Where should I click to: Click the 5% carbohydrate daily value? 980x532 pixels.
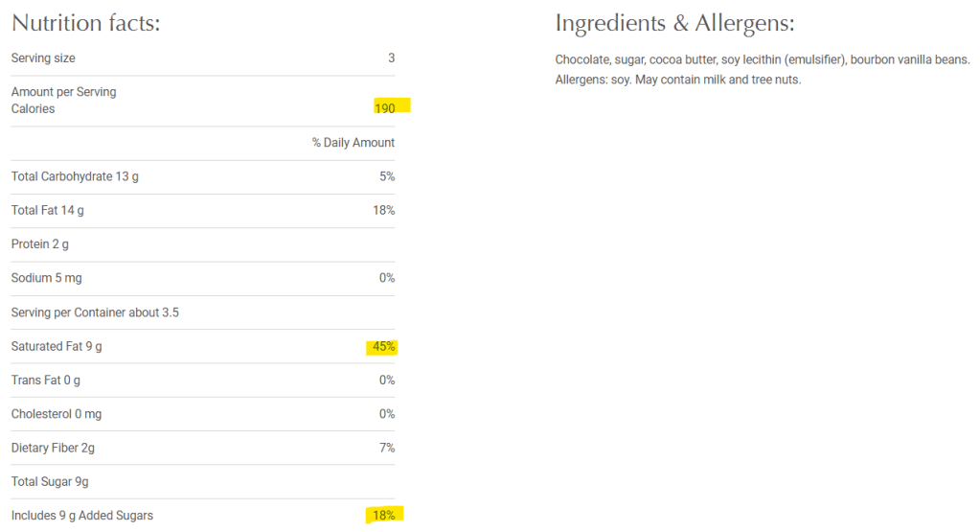pyautogui.click(x=387, y=176)
